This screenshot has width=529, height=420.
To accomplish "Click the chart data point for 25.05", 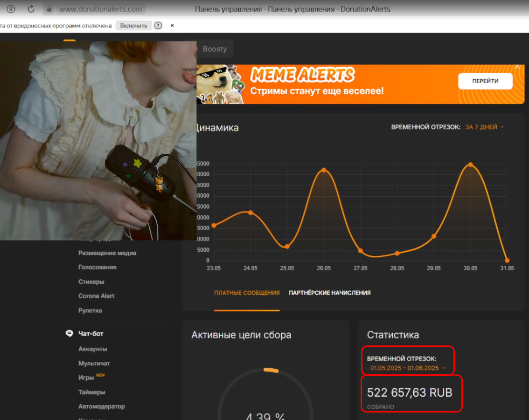I will (287, 247).
